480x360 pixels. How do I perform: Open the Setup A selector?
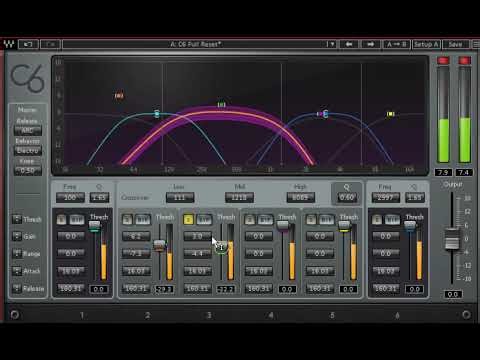point(426,44)
